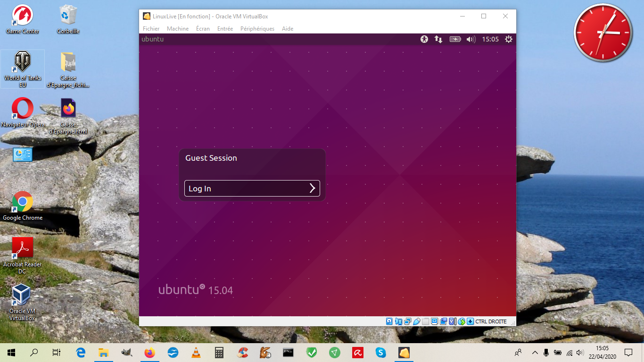Click microphone icon in system tray

(546, 352)
